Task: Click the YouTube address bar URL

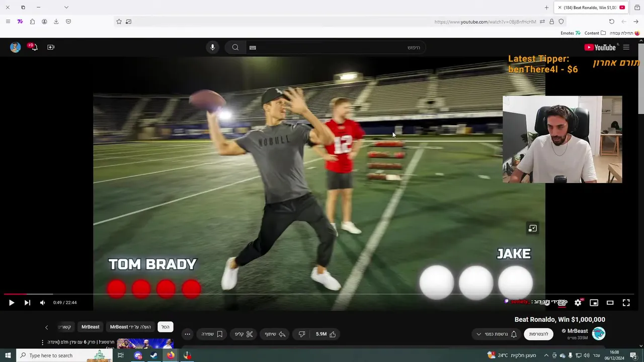Action: pos(485,22)
